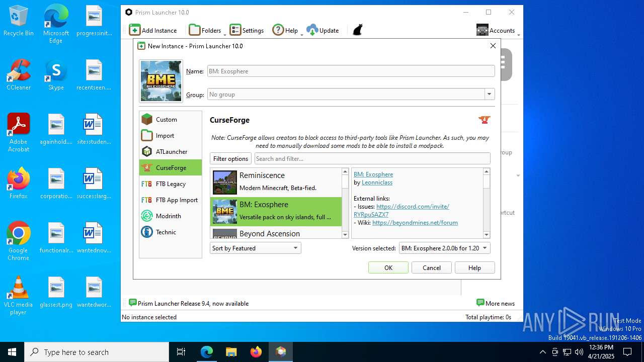The image size is (644, 362).
Task: Select the Skype desktop icon
Action: click(x=56, y=75)
